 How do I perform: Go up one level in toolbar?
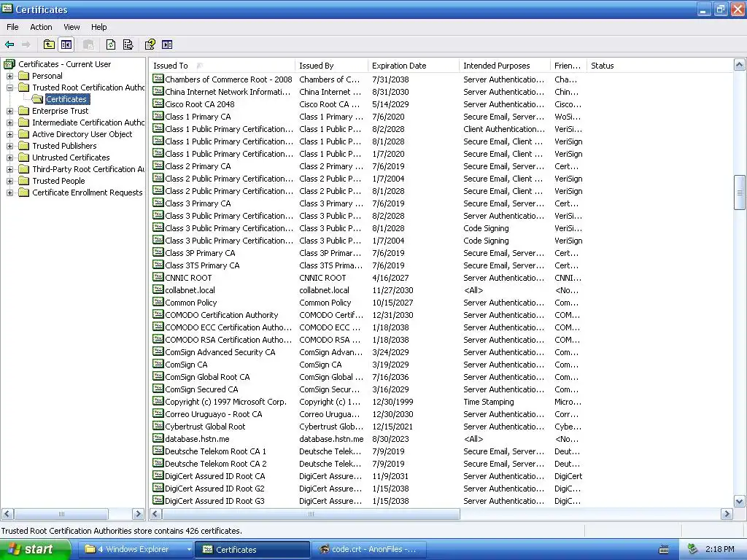(x=49, y=44)
